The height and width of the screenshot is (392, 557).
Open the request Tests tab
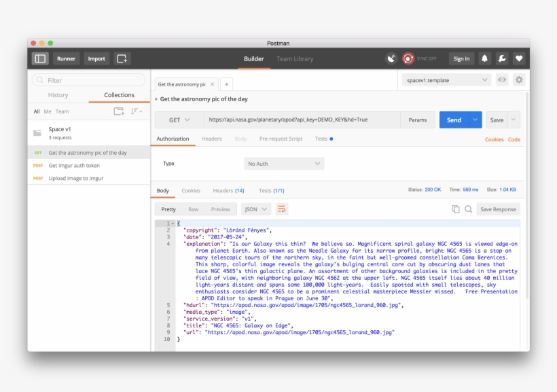coord(323,139)
